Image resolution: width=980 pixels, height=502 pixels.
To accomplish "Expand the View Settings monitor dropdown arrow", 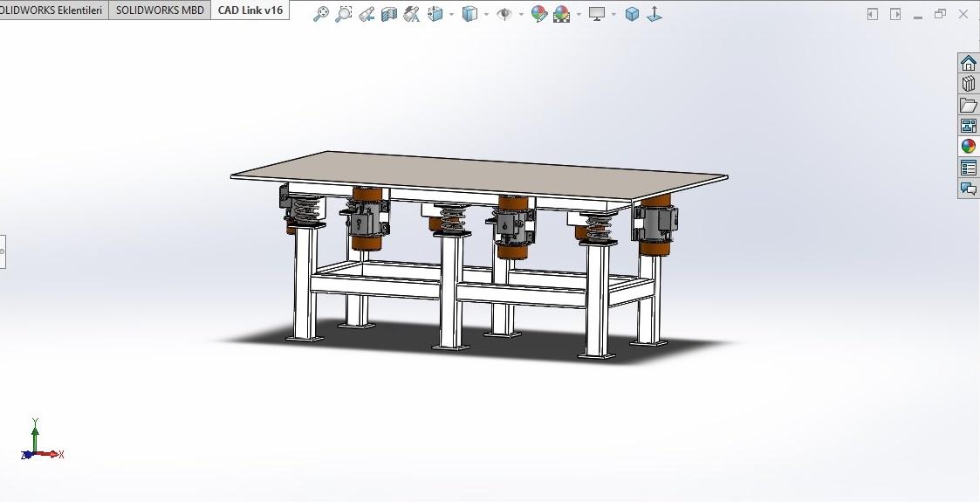I will coord(613,14).
